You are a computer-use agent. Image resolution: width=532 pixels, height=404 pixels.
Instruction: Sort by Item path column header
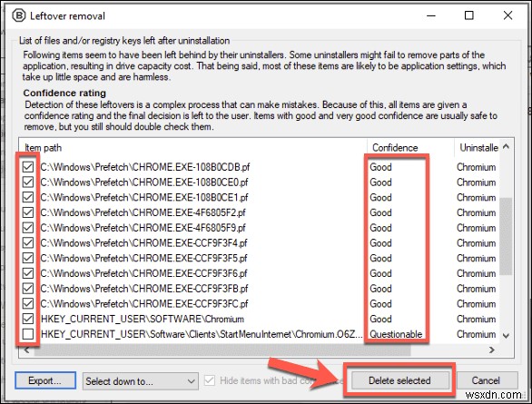(x=192, y=148)
